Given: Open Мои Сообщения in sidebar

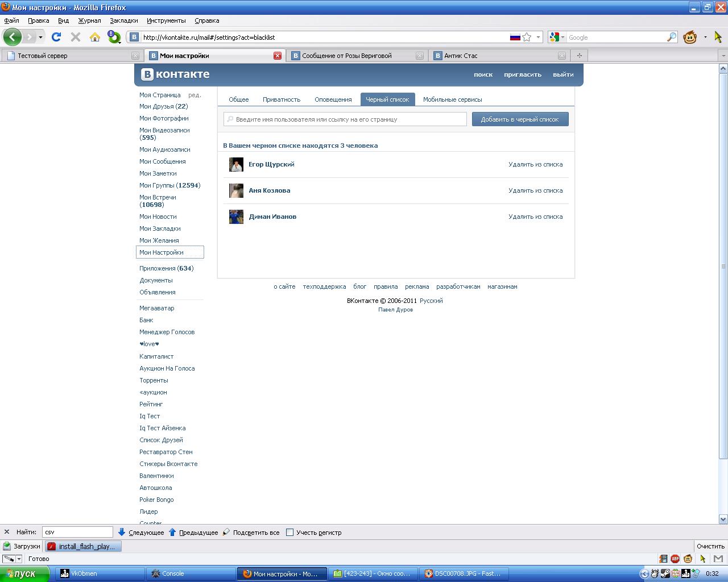Looking at the screenshot, I should 163,161.
